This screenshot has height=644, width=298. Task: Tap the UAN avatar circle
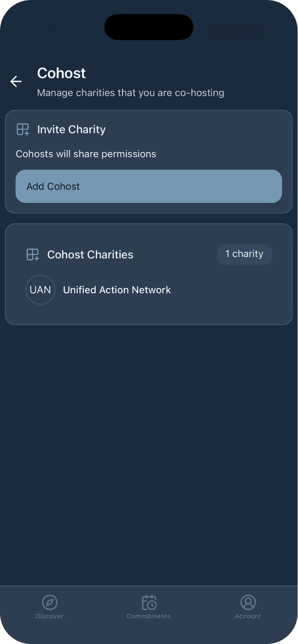40,290
